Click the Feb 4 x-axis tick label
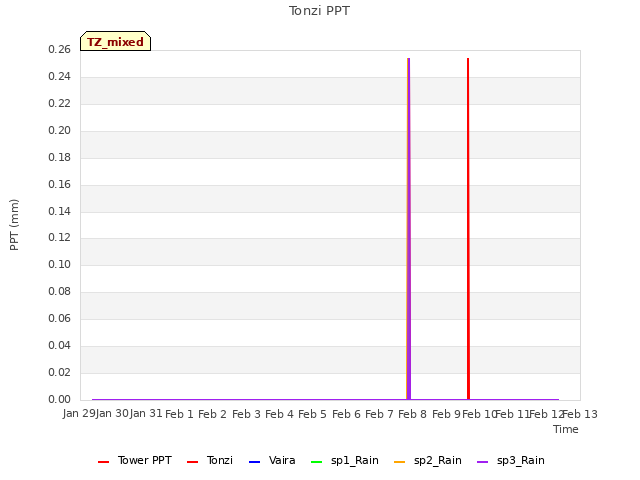Viewport: 640px width, 480px height. click(279, 414)
